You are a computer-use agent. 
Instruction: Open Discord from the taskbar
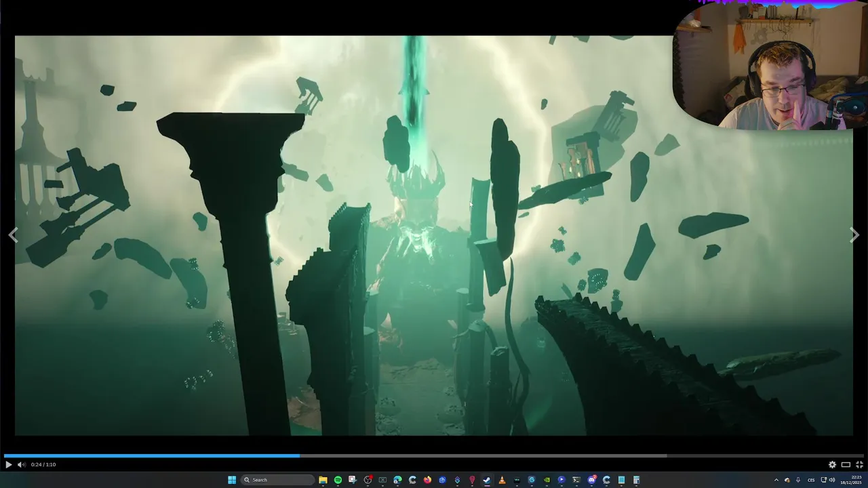[591, 480]
